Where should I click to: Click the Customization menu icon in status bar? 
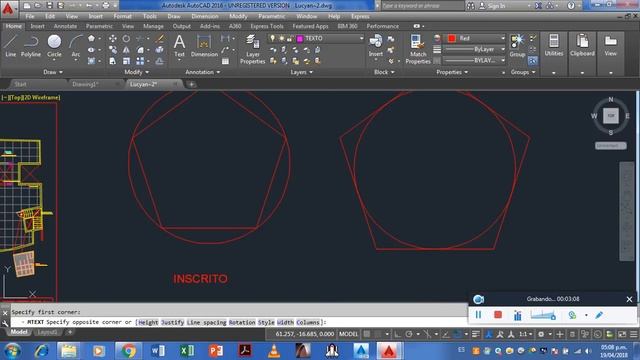click(633, 334)
